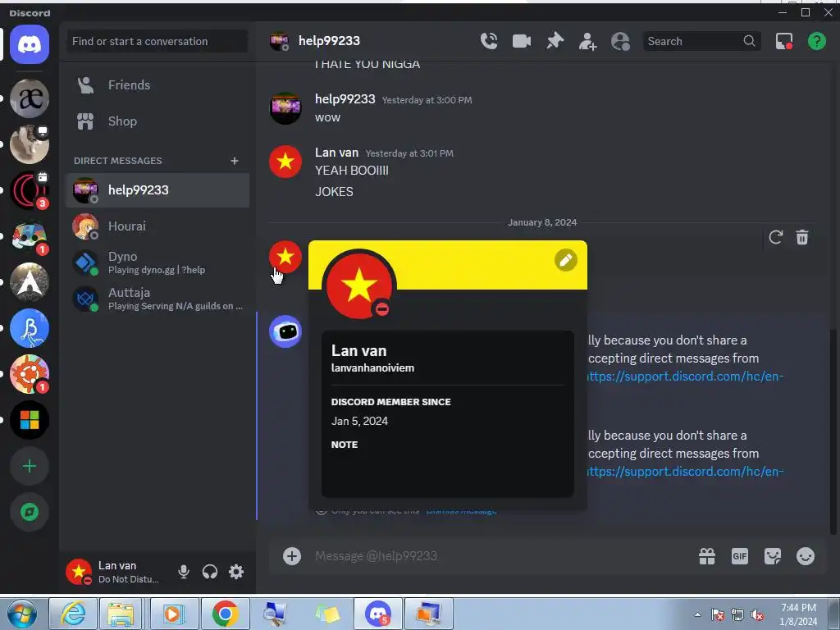Open Discord home direct messages button
Screen dimensions: 840x630
pos(30,44)
